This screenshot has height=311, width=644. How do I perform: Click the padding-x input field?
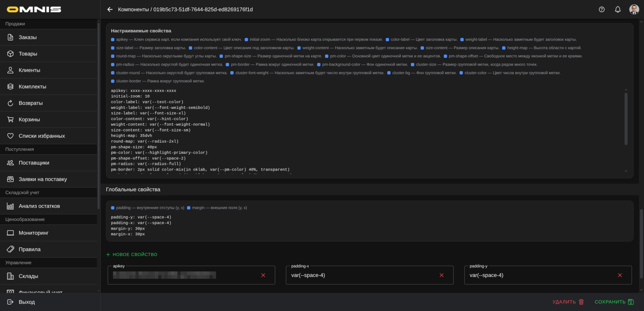pos(360,275)
